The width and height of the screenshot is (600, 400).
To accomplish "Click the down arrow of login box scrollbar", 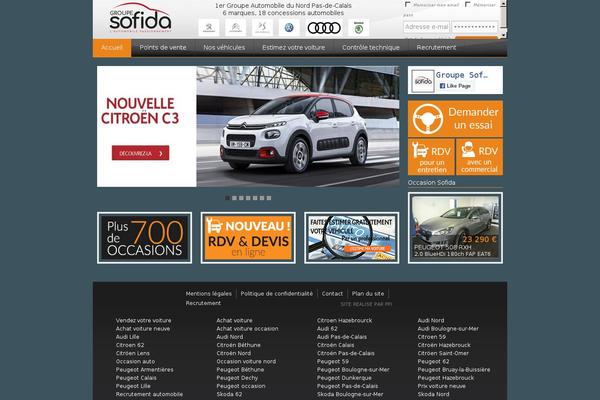I will click(504, 35).
